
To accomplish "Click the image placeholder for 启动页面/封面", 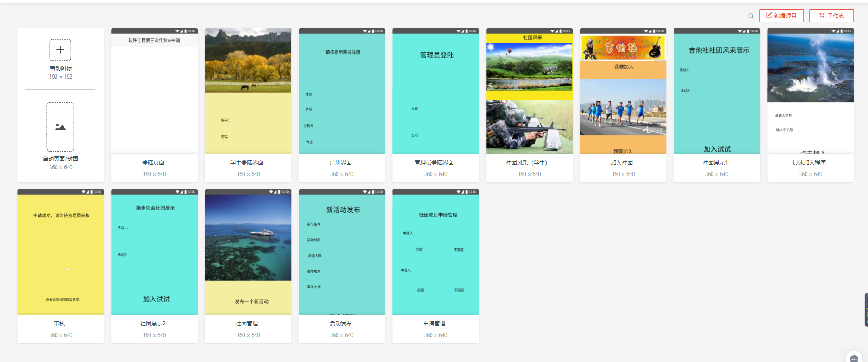I will pos(60,127).
